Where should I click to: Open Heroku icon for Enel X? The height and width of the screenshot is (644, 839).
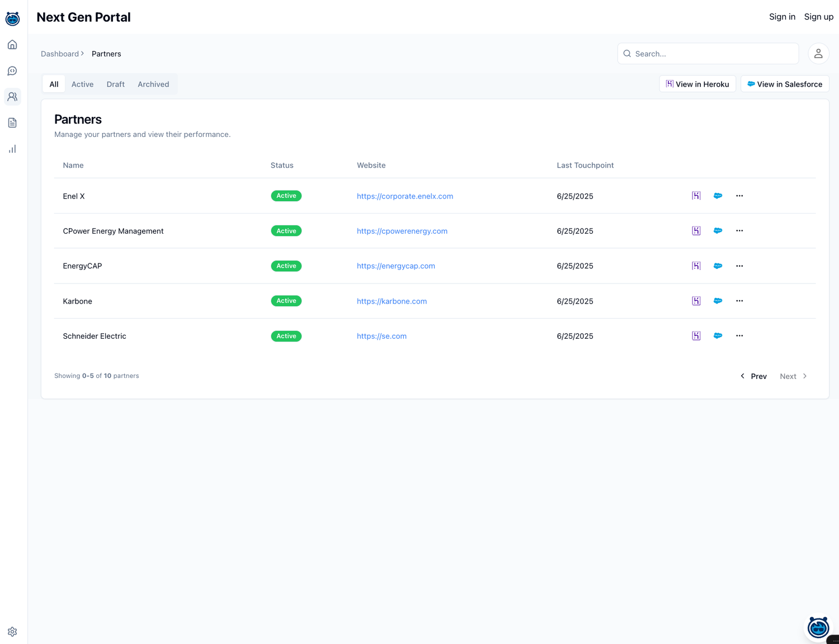tap(696, 196)
